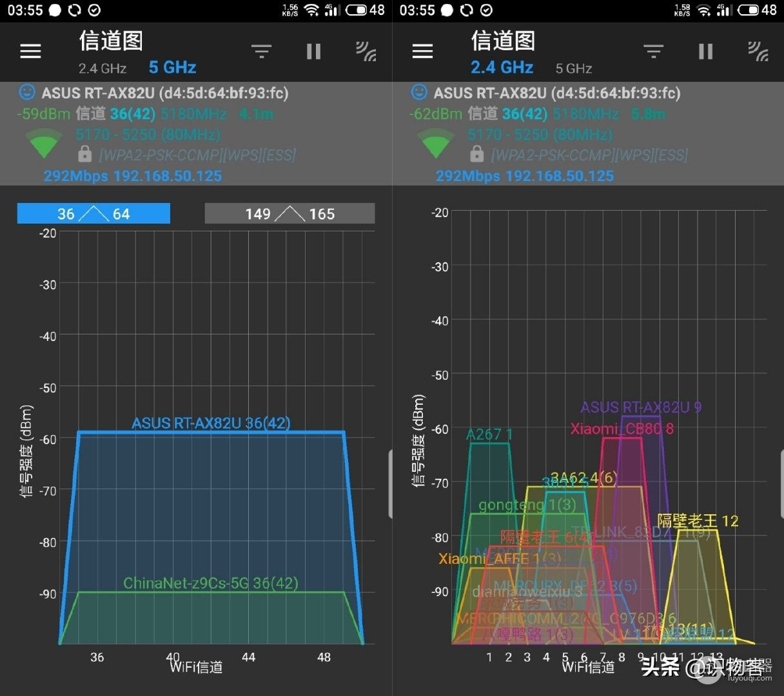Open the right screen's filter icon
Screen dimensions: 784x696
[x=653, y=51]
